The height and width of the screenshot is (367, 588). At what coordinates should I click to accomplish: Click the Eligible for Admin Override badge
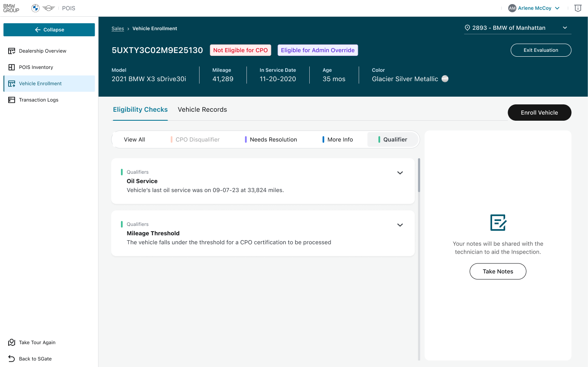click(318, 50)
